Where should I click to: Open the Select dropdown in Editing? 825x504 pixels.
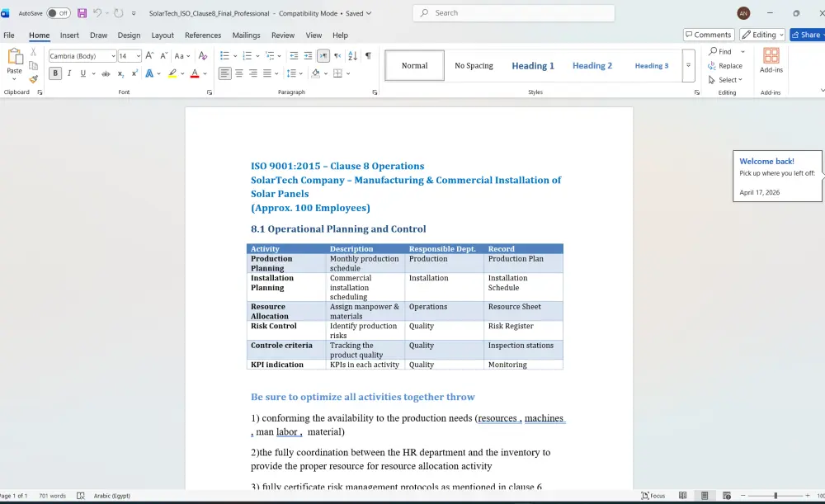point(725,80)
